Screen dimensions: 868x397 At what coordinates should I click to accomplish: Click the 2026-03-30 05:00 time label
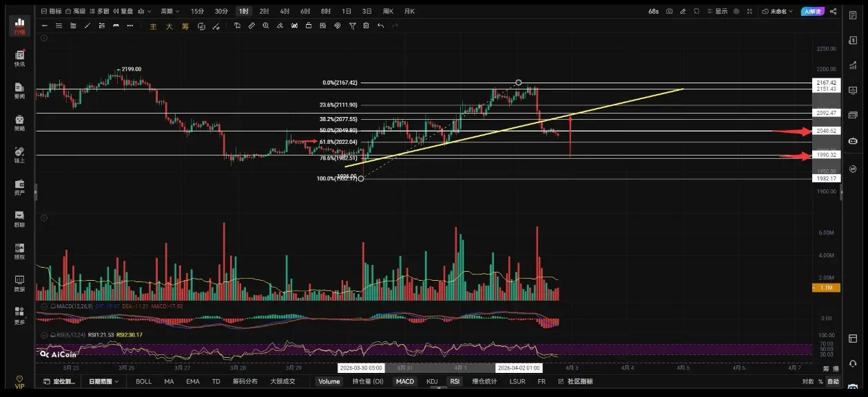(360, 368)
